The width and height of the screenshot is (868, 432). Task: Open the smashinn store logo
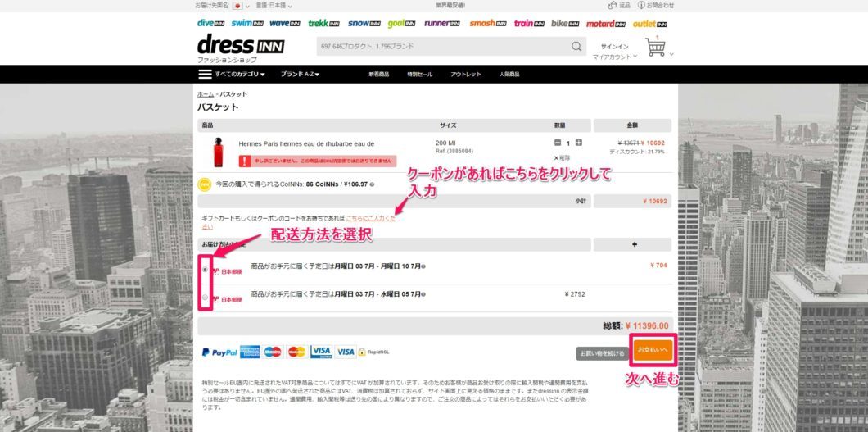click(x=488, y=23)
